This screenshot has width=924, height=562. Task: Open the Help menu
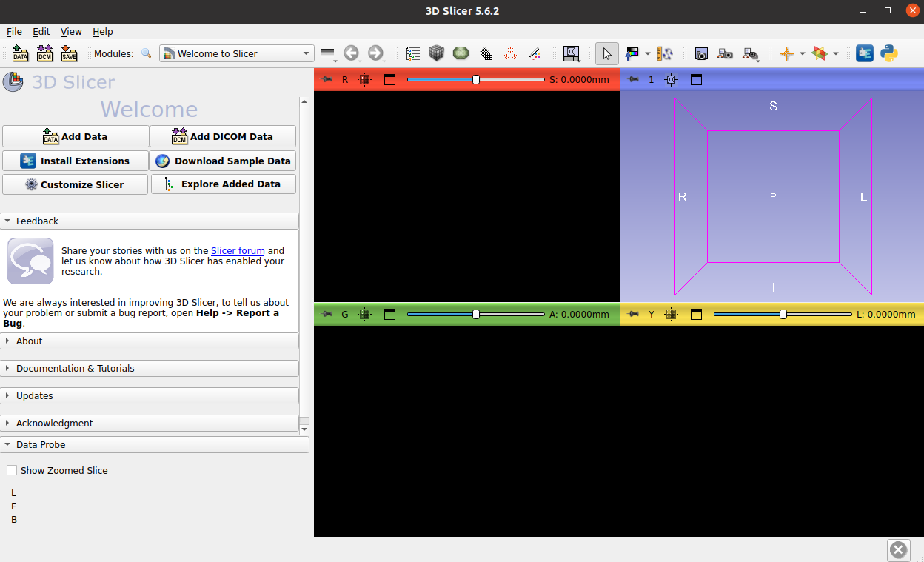click(x=103, y=31)
